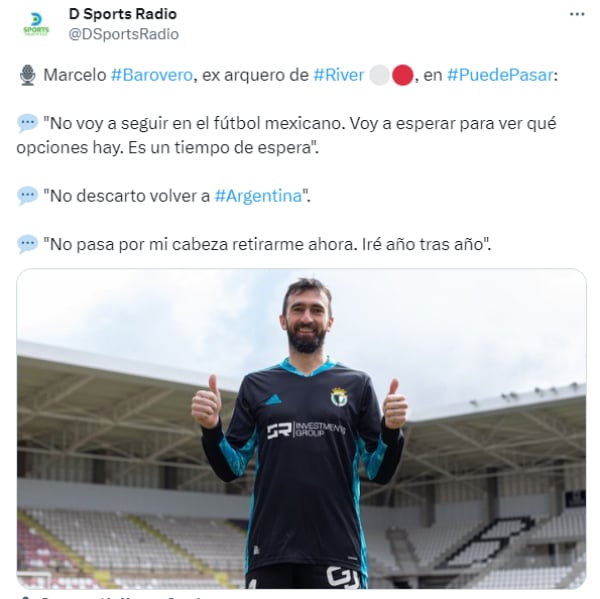Open the #River hashtag
The image size is (600, 599).
(338, 75)
